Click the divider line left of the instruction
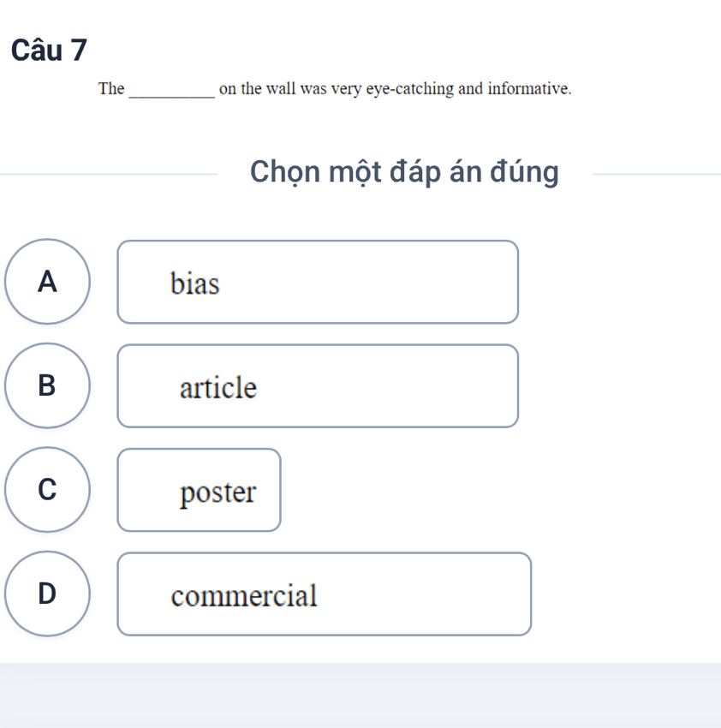 (x=109, y=174)
